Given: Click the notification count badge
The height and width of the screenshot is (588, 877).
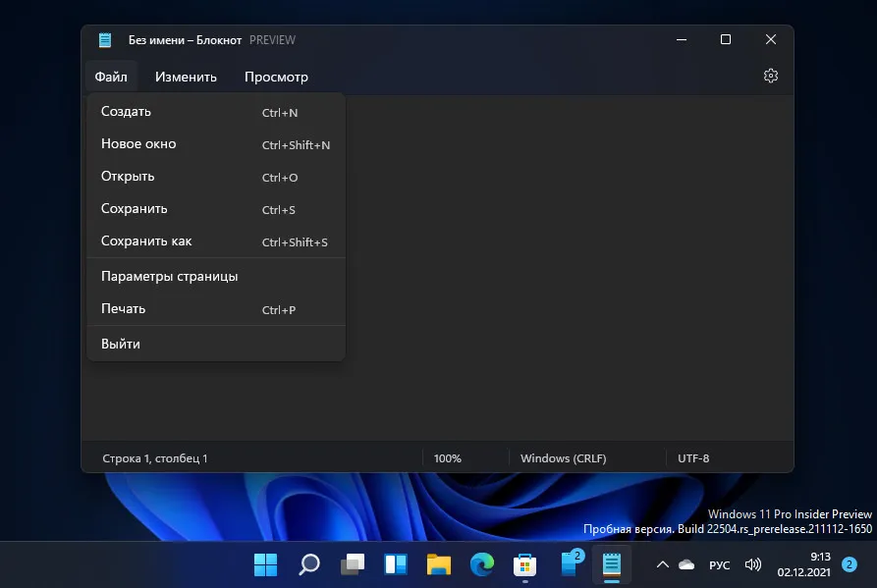Looking at the screenshot, I should [850, 564].
